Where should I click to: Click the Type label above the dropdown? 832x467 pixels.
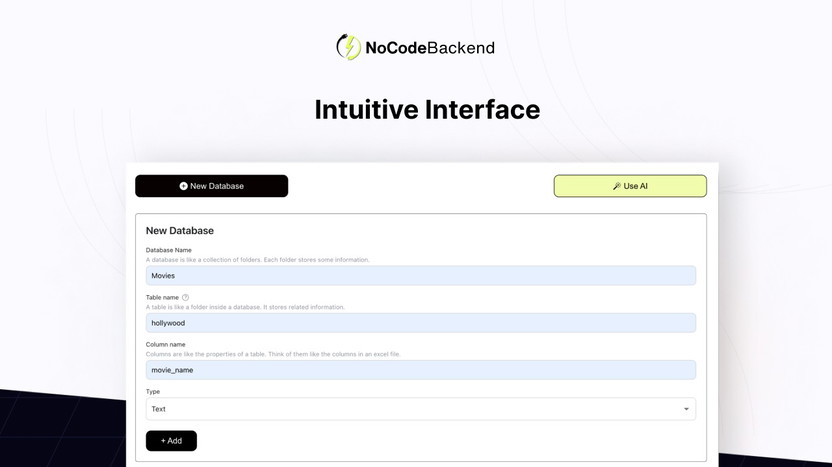153,392
